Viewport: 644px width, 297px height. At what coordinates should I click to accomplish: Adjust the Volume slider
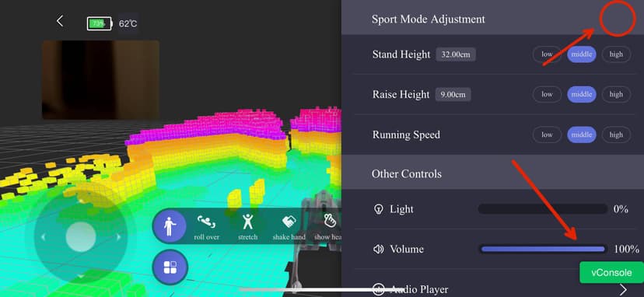[x=543, y=249]
